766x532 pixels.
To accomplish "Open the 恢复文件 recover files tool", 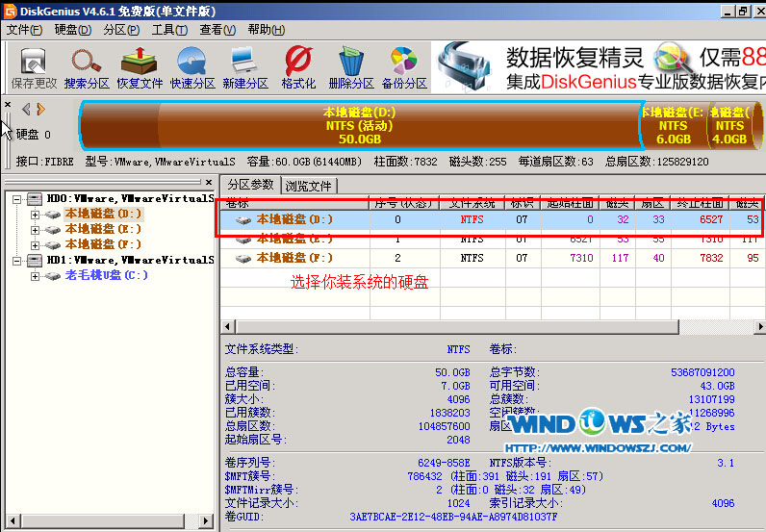I will click(x=140, y=67).
